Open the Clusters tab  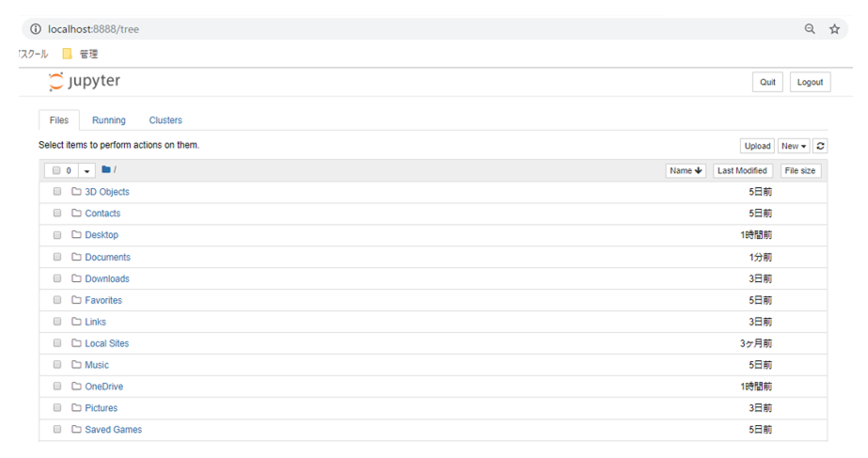pyautogui.click(x=166, y=120)
